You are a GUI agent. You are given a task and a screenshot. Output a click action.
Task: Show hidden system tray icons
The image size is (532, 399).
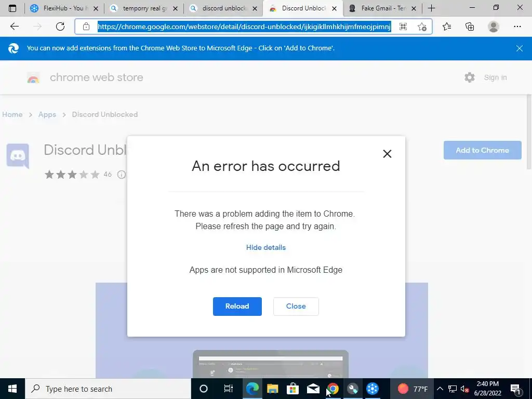(440, 389)
